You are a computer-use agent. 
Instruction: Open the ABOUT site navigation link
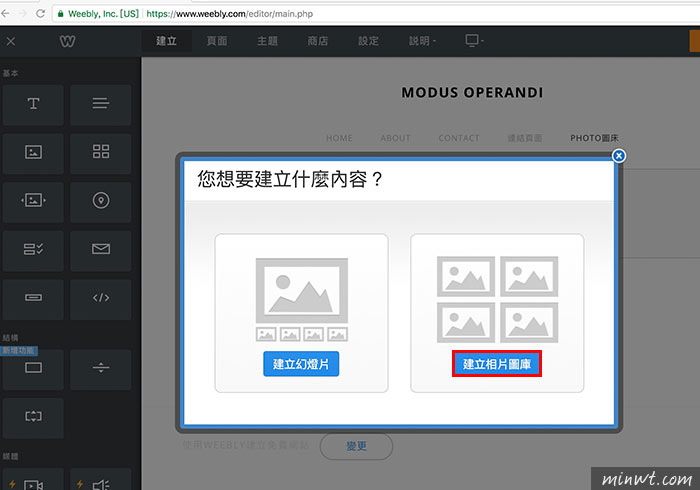[396, 138]
